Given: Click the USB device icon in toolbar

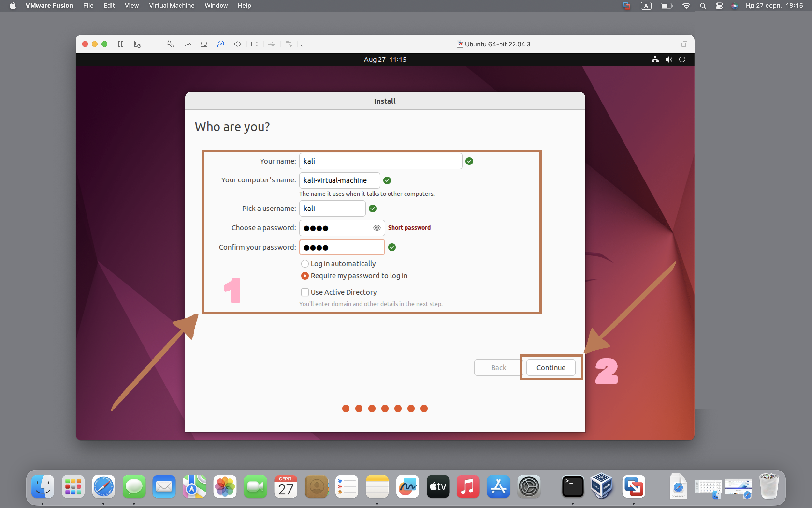Looking at the screenshot, I should 272,44.
